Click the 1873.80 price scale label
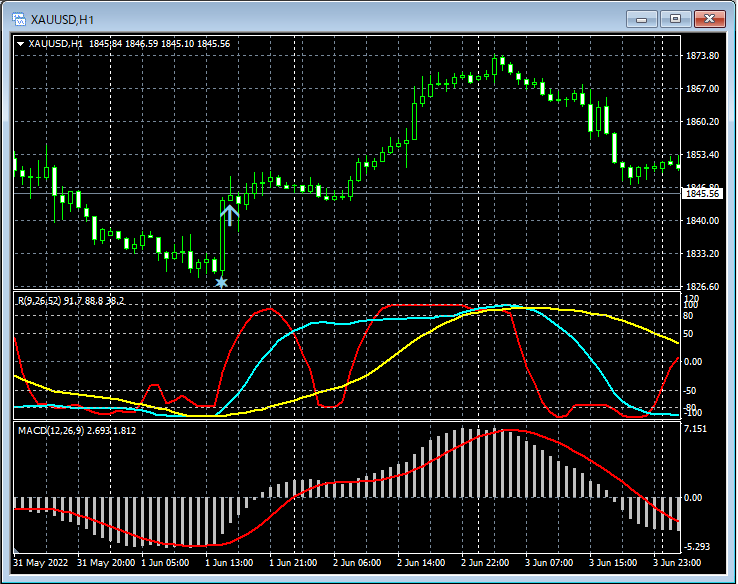This screenshot has height=584, width=738. click(x=703, y=56)
